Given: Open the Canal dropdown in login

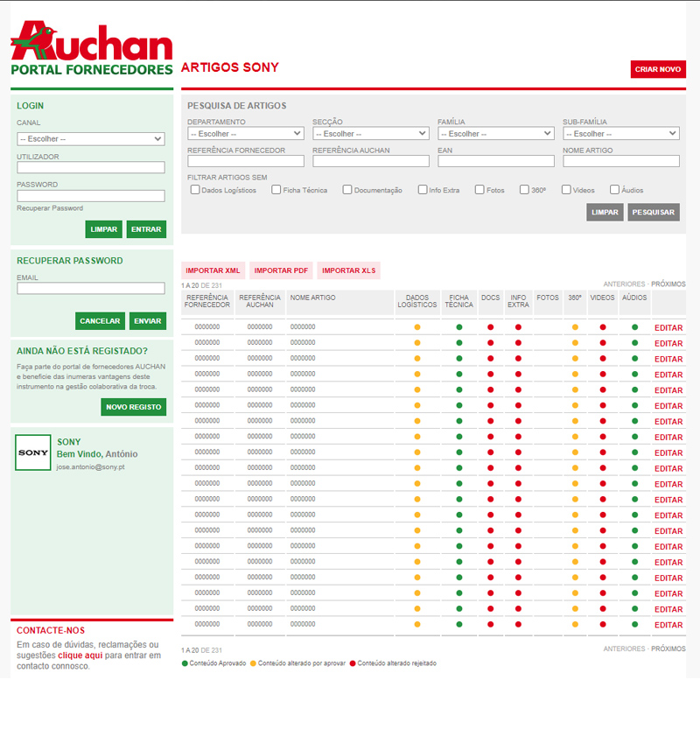Looking at the screenshot, I should (91, 138).
